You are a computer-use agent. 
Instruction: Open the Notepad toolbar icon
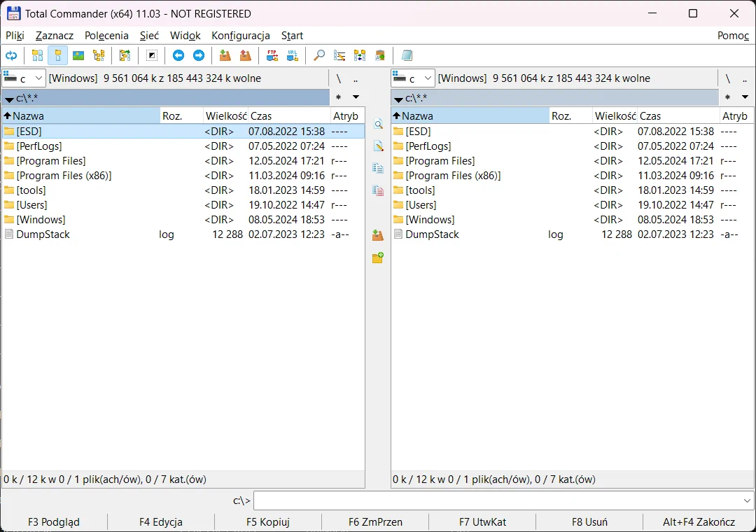[407, 55]
